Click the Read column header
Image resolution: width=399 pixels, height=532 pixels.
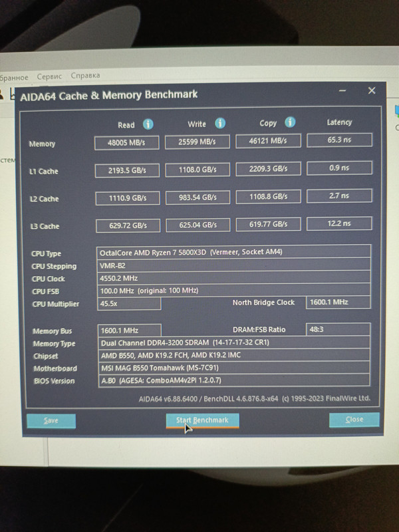point(126,125)
